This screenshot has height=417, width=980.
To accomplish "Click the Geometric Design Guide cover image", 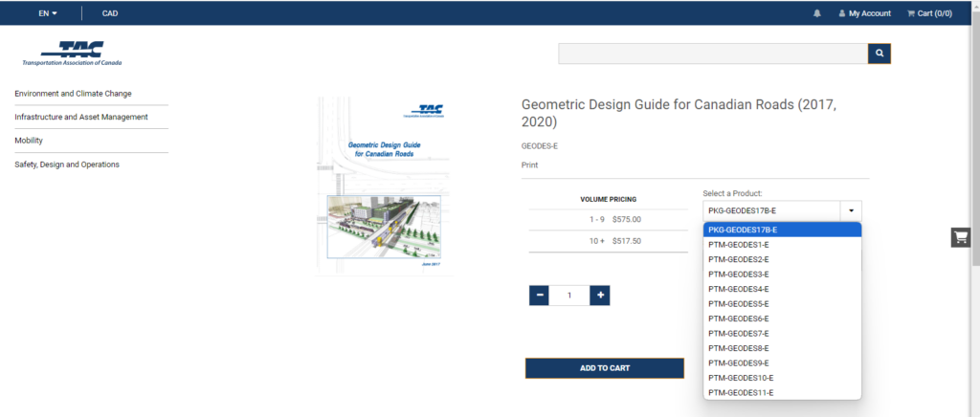I will (x=385, y=187).
